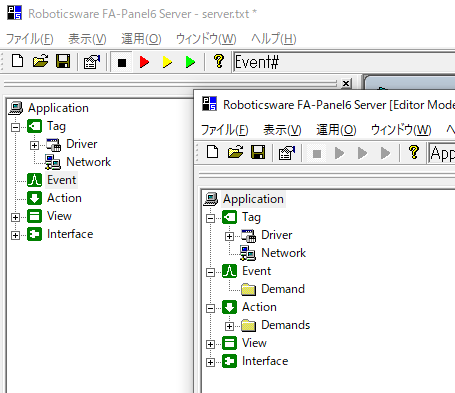Click the properties icon in top toolbar
Viewport: 455px width, 393px height.
92,62
